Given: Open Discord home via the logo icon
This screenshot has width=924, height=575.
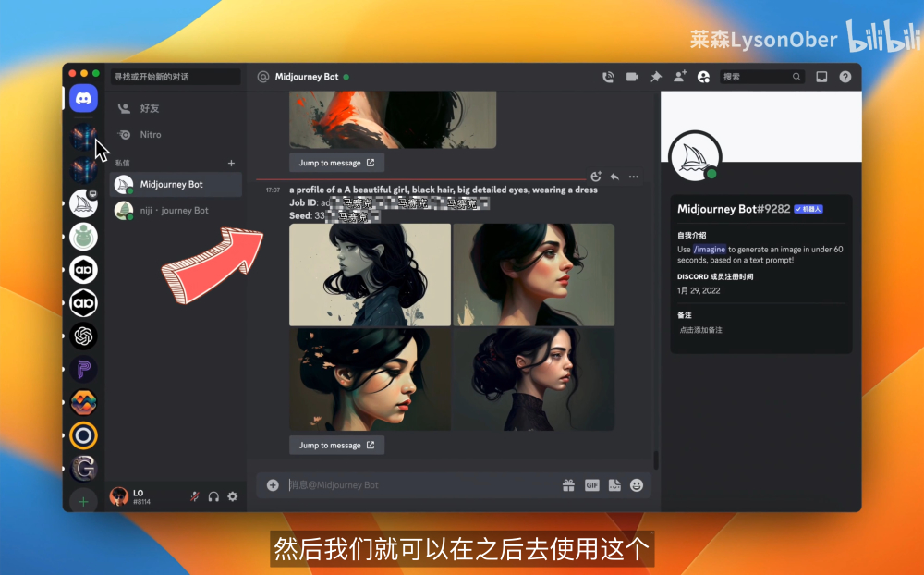Looking at the screenshot, I should click(84, 98).
